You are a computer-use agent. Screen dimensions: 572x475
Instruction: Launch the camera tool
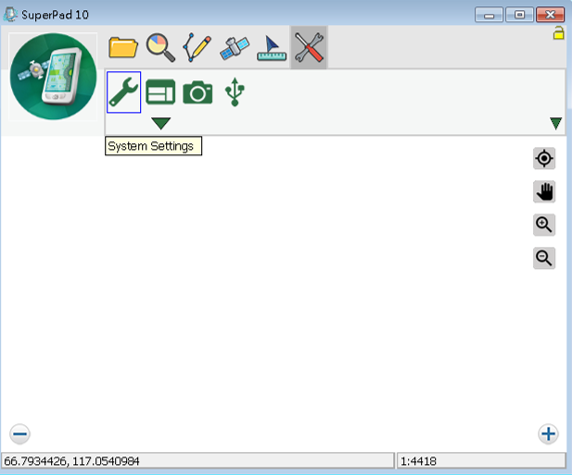pyautogui.click(x=197, y=92)
